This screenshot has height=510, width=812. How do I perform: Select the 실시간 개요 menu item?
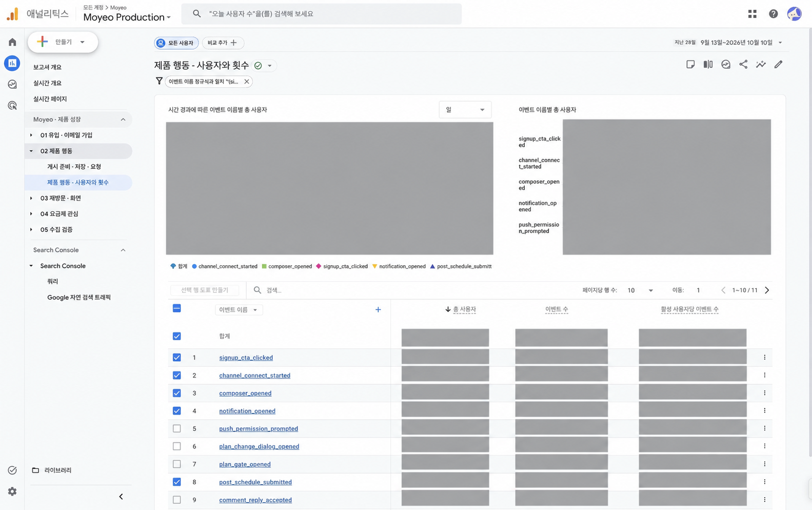pos(47,83)
